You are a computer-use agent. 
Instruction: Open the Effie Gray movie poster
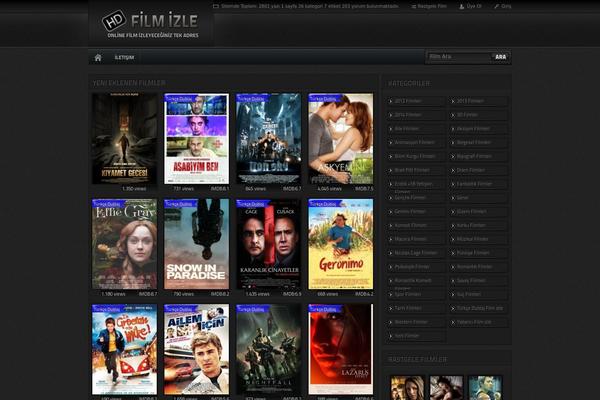(124, 244)
